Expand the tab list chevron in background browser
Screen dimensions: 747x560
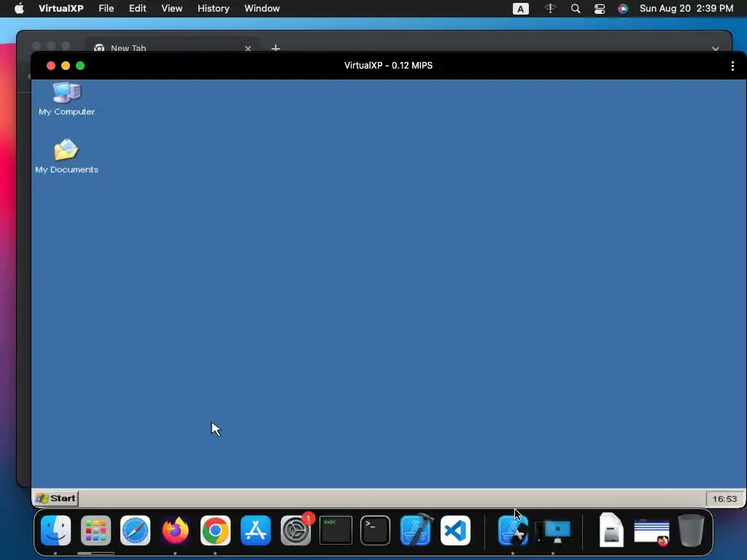point(715,49)
